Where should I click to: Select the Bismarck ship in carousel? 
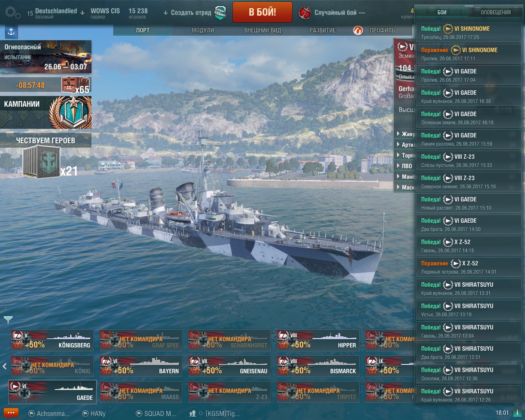[318, 366]
